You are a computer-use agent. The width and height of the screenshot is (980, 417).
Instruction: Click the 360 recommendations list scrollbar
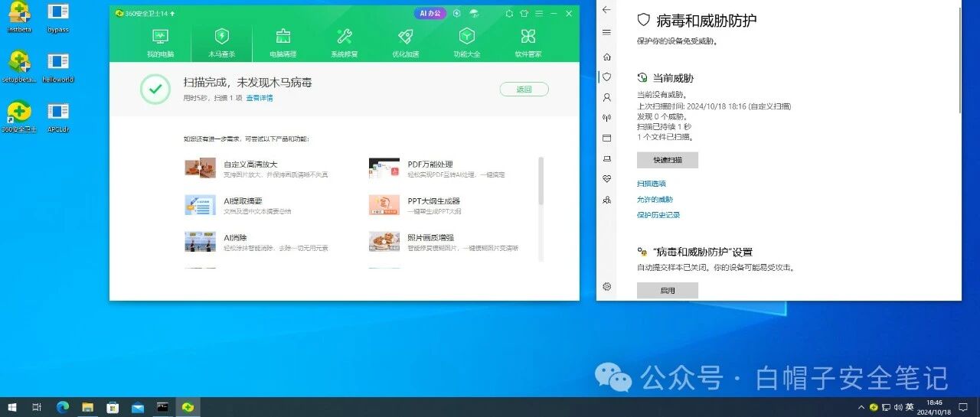(541, 181)
